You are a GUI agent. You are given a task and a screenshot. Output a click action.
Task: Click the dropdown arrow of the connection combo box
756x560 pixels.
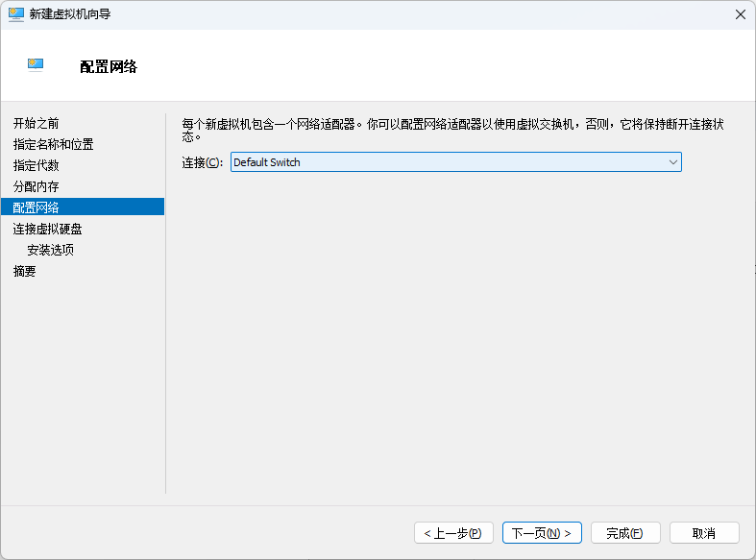(673, 162)
